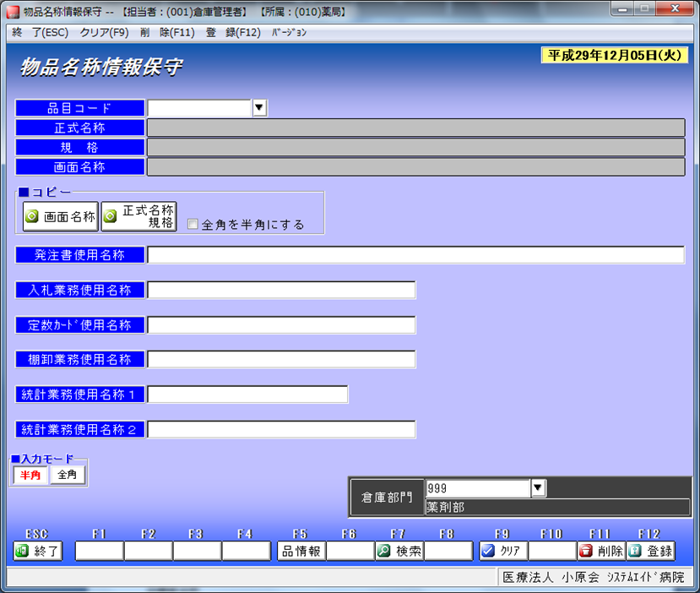Click the grey 画面名称 display field
The height and width of the screenshot is (593, 700).
pos(416,166)
